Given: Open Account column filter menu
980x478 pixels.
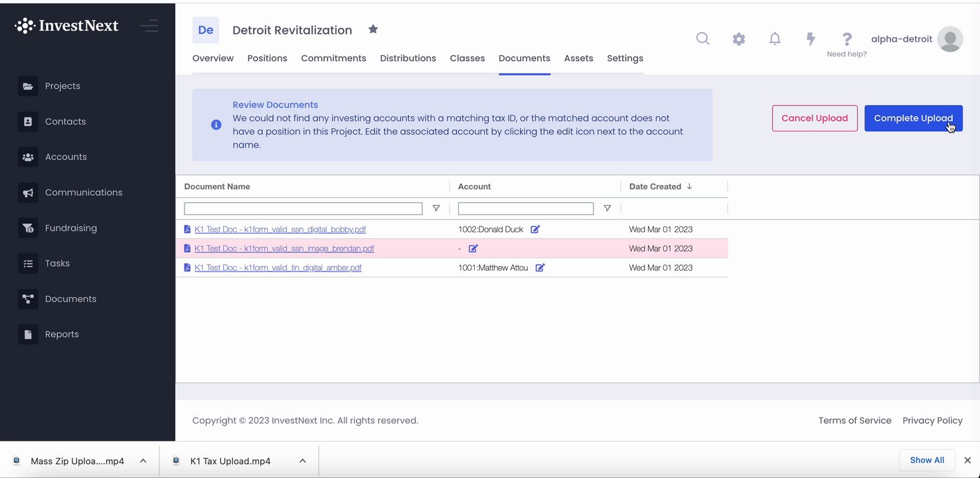Looking at the screenshot, I should pyautogui.click(x=607, y=208).
